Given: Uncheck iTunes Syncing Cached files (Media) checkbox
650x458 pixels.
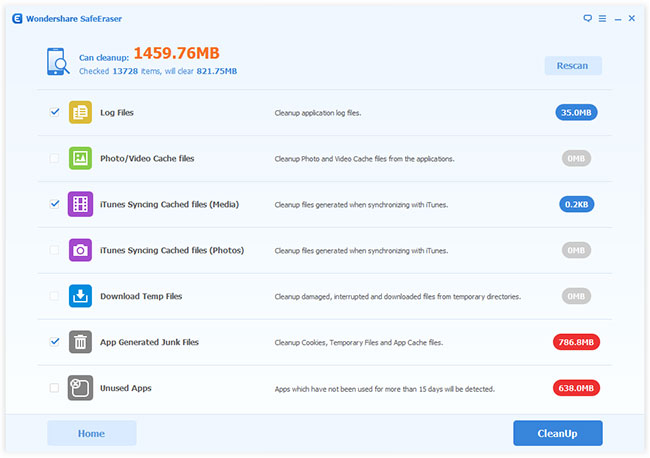Looking at the screenshot, I should click(x=54, y=204).
